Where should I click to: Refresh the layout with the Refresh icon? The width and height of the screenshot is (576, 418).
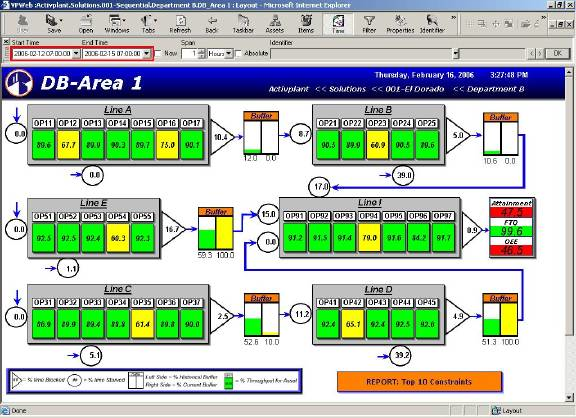pos(180,24)
